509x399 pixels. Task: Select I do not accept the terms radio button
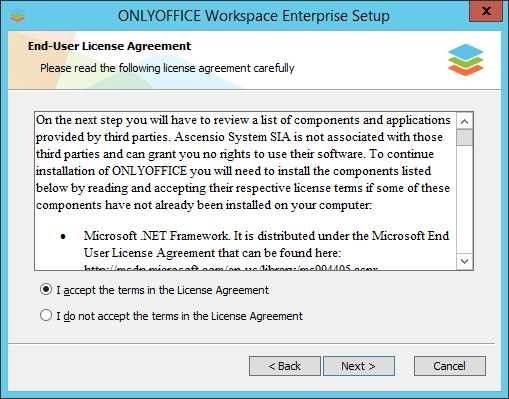pyautogui.click(x=46, y=315)
